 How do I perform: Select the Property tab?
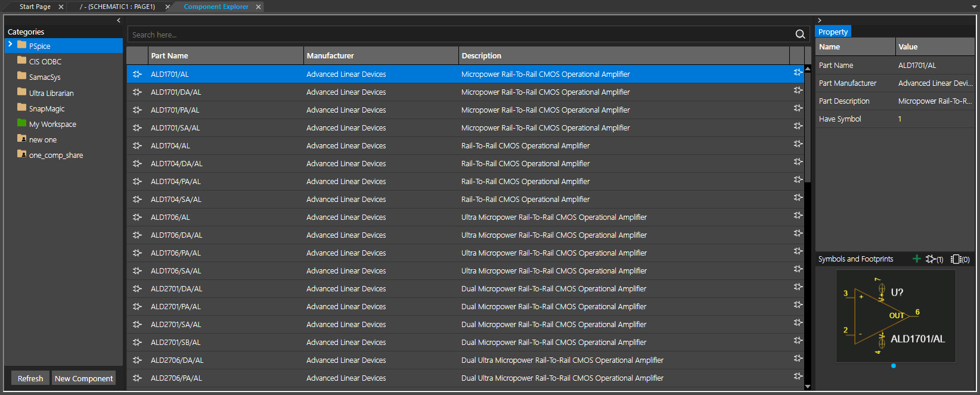pyautogui.click(x=833, y=32)
